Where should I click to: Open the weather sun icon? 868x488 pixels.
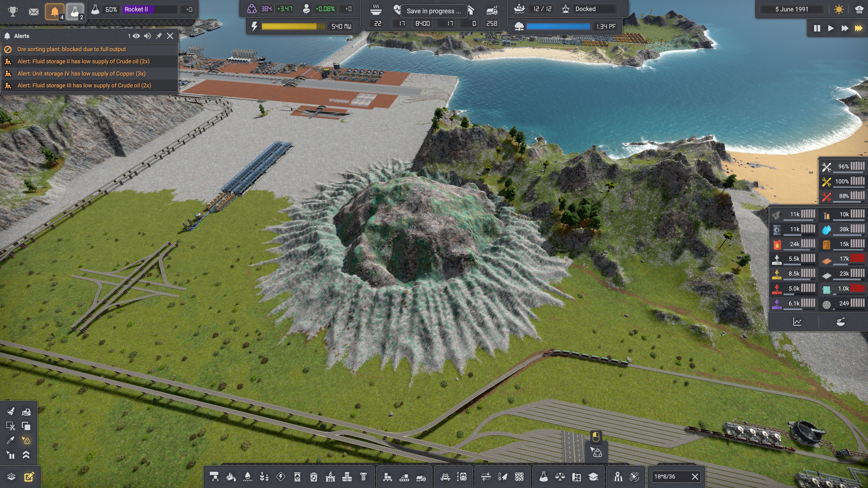839,9
